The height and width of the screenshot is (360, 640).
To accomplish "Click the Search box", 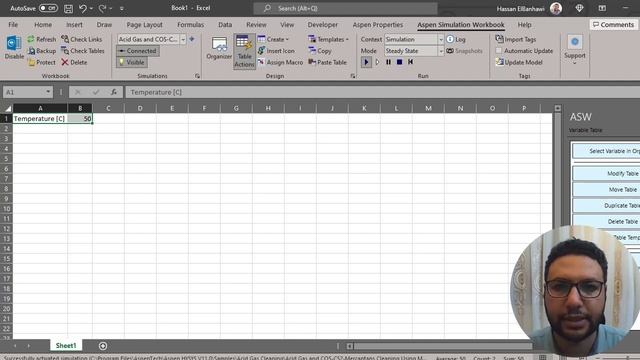I will [345, 8].
